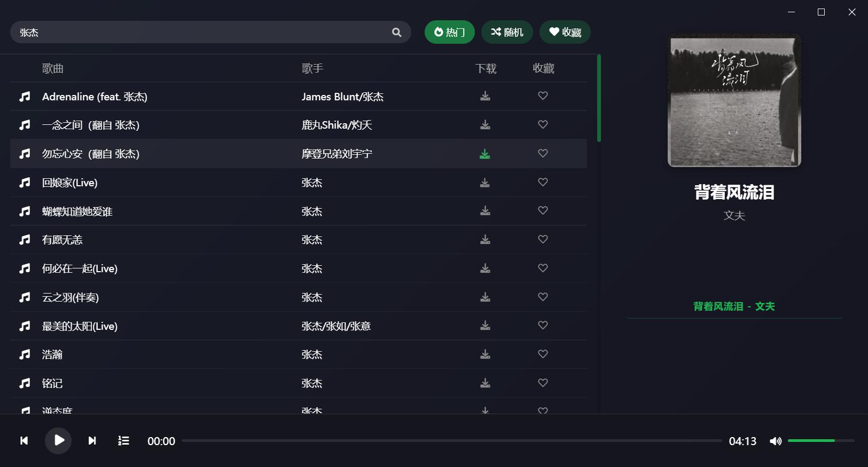The height and width of the screenshot is (467, 868).
Task: Click the search magnifier icon
Action: coord(396,33)
